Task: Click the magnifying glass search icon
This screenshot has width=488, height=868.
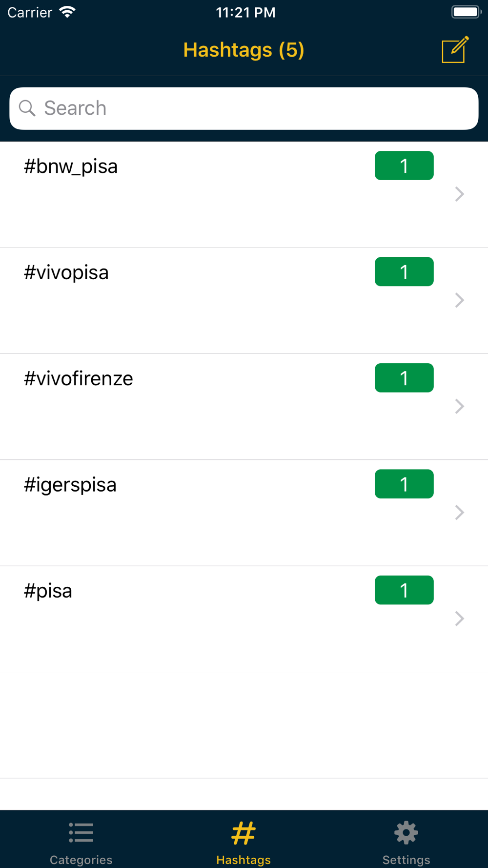Action: [27, 108]
